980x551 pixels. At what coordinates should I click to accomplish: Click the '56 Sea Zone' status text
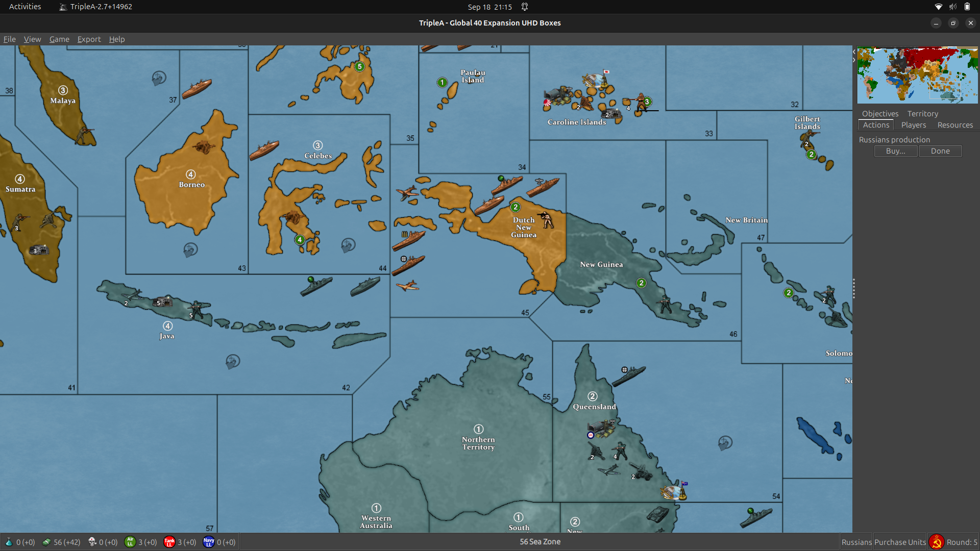(x=540, y=542)
